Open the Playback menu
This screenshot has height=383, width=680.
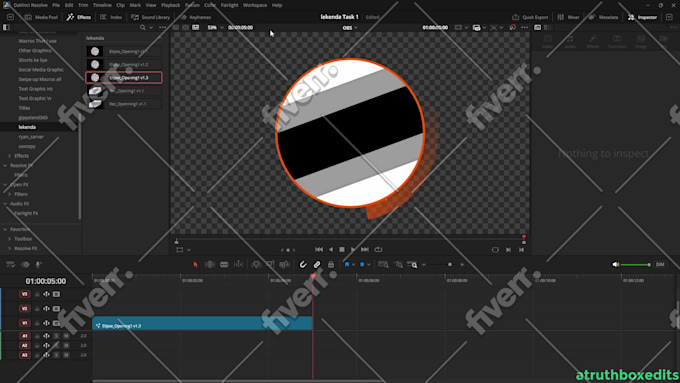170,5
